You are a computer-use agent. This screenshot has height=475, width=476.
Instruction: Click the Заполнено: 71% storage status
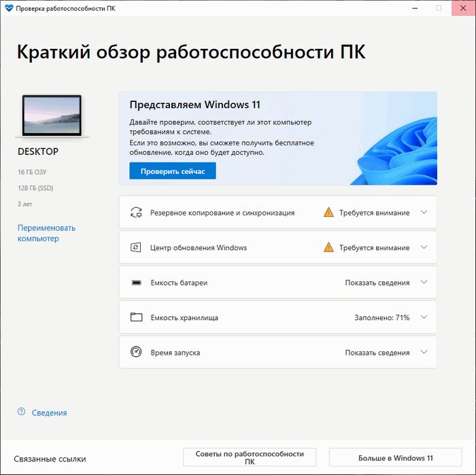(382, 317)
